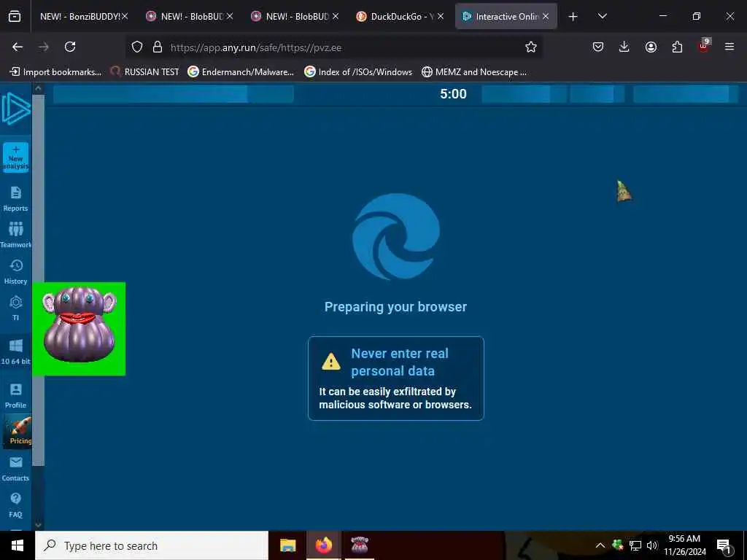Open the RUSSIAN TEST bookmark
747x560 pixels.
click(145, 72)
